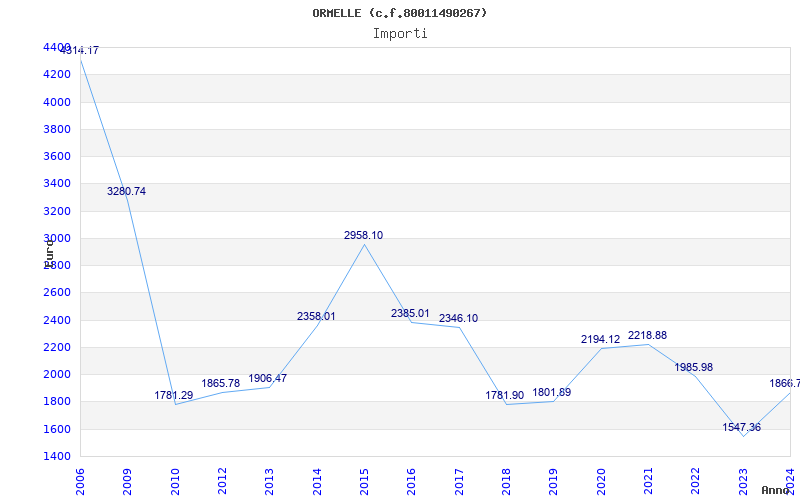Viewport: 800px width, 500px height.
Task: Click x-axis year 2006
Action: point(80,481)
